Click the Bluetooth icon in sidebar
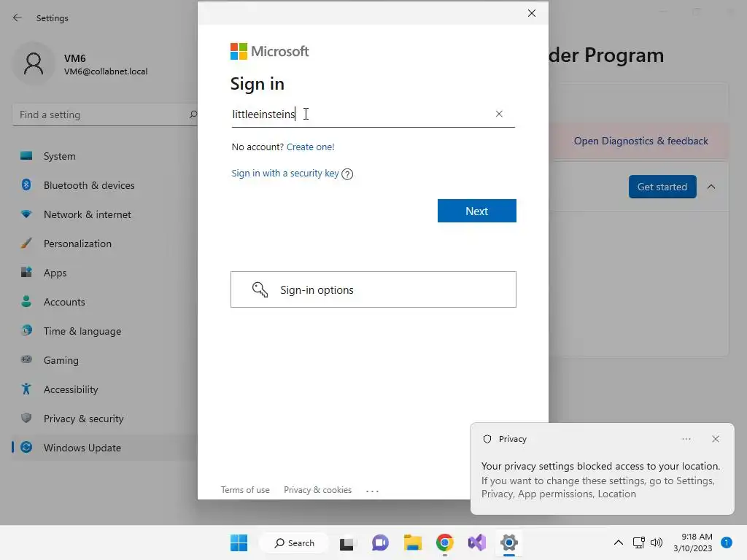Viewport: 747px width, 560px height. click(x=26, y=184)
